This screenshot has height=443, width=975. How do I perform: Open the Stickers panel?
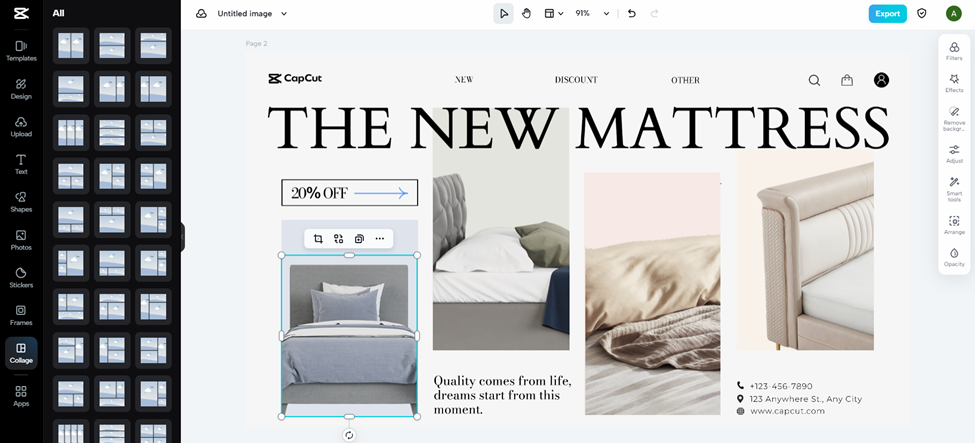[21, 277]
